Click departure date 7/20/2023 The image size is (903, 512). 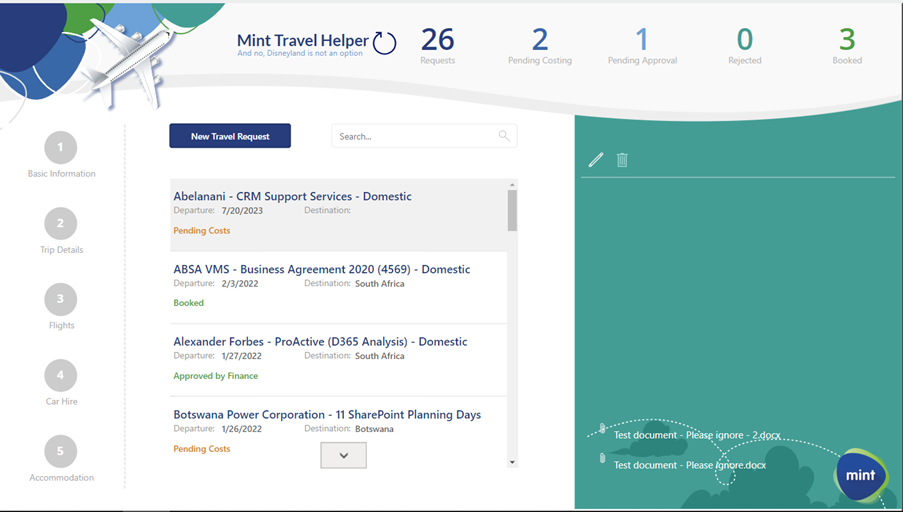click(242, 211)
